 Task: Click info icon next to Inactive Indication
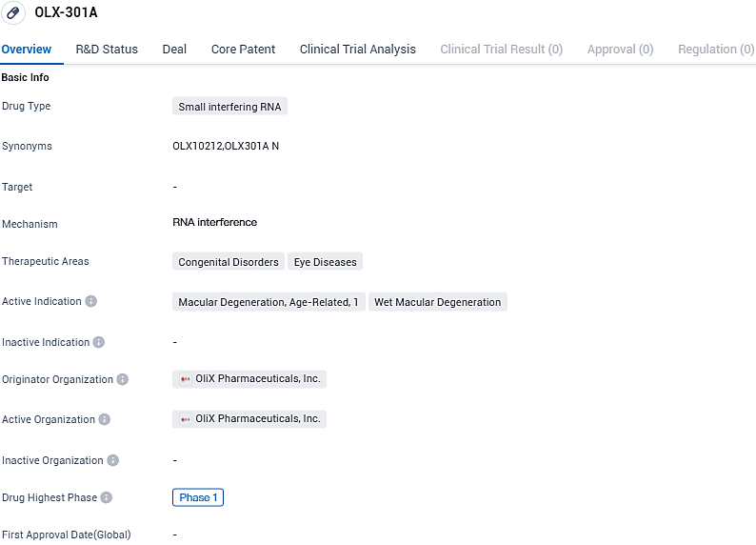pyautogui.click(x=99, y=342)
